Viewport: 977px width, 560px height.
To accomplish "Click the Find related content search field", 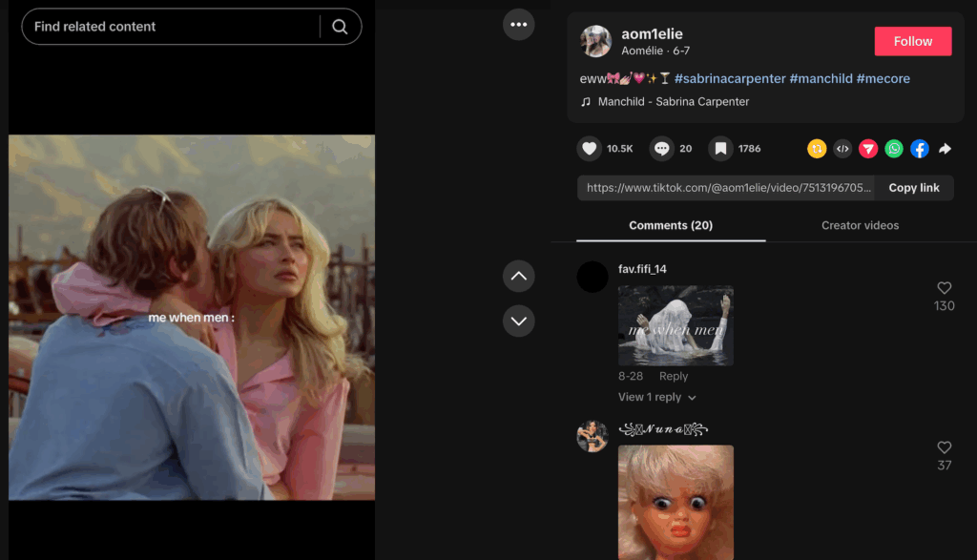I will click(x=172, y=27).
